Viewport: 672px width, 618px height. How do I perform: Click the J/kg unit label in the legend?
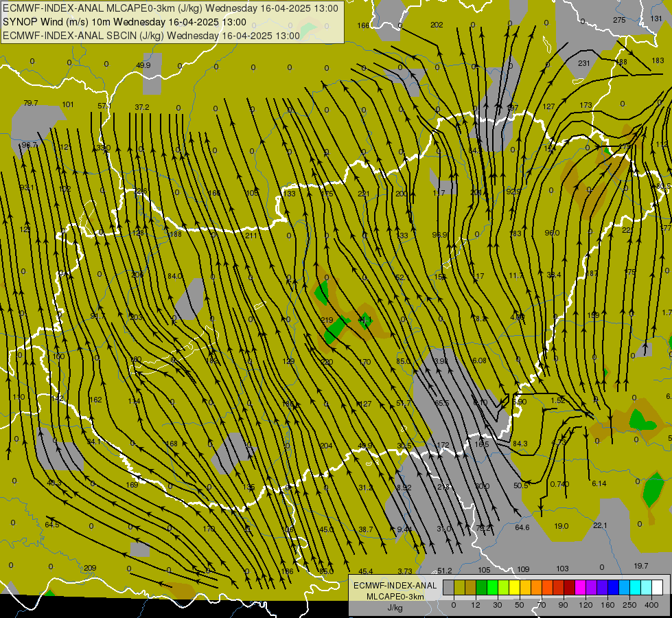pos(395,608)
